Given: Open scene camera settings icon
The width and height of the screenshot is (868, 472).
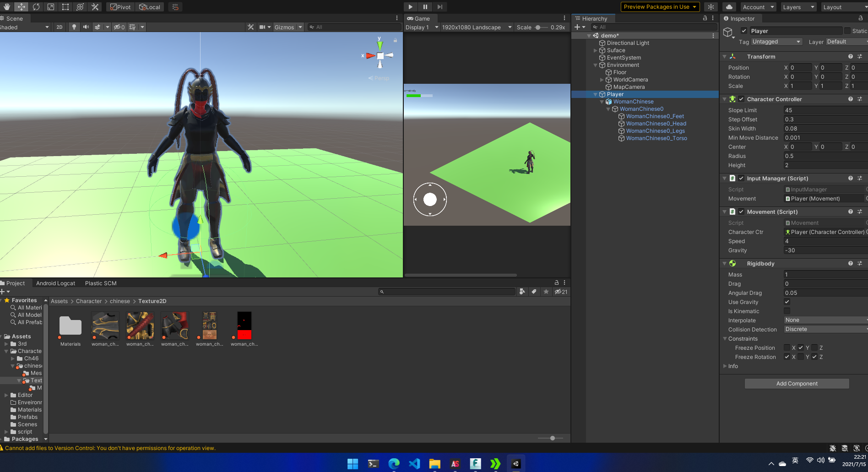Looking at the screenshot, I should [x=262, y=27].
